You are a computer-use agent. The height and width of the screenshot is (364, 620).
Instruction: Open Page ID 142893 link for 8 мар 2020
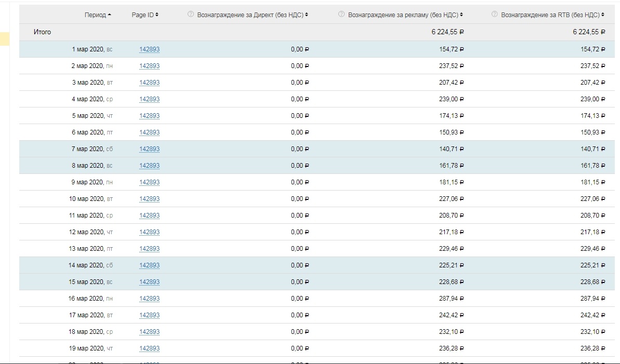click(x=150, y=166)
